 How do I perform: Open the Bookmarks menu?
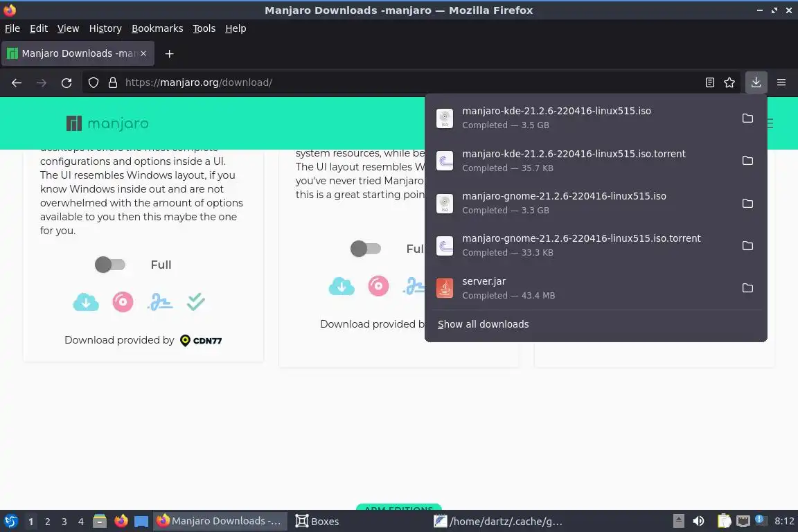(x=157, y=28)
